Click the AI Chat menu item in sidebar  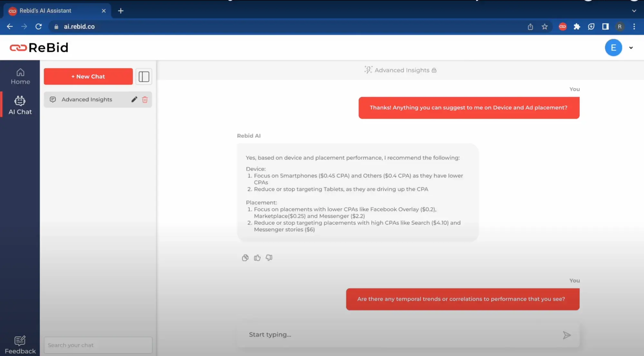pyautogui.click(x=20, y=105)
